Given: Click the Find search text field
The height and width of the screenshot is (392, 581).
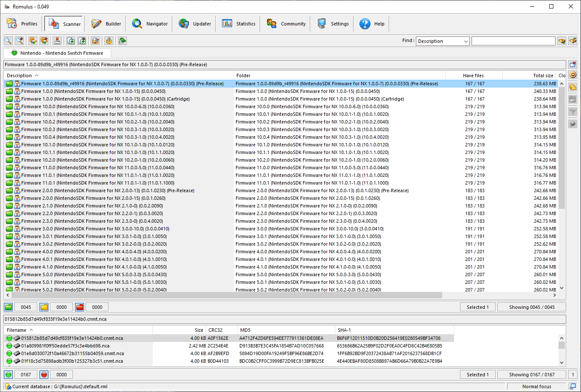Looking at the screenshot, I should coord(513,41).
